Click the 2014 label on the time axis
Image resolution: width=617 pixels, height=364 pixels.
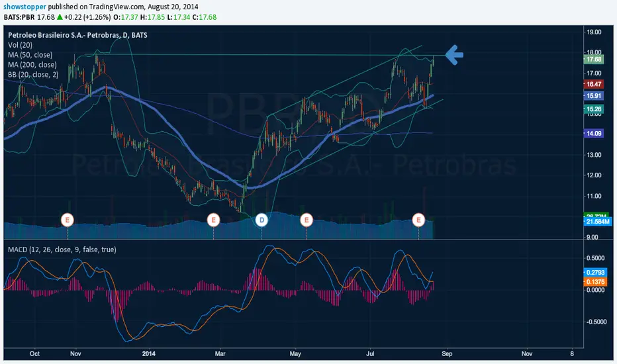(x=149, y=353)
